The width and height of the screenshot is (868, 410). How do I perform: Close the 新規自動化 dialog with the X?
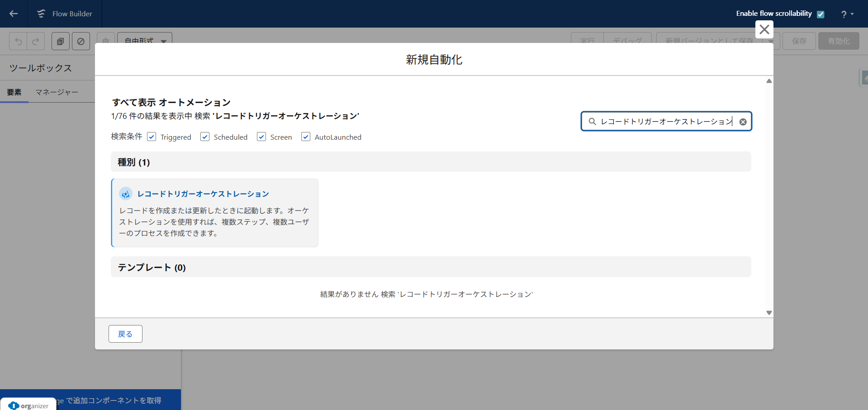click(x=764, y=29)
